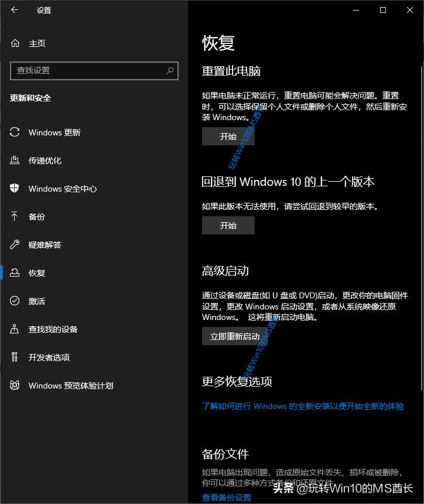The height and width of the screenshot is (504, 424).
Task: Click the 重置此电脑 heading
Action: tap(231, 71)
